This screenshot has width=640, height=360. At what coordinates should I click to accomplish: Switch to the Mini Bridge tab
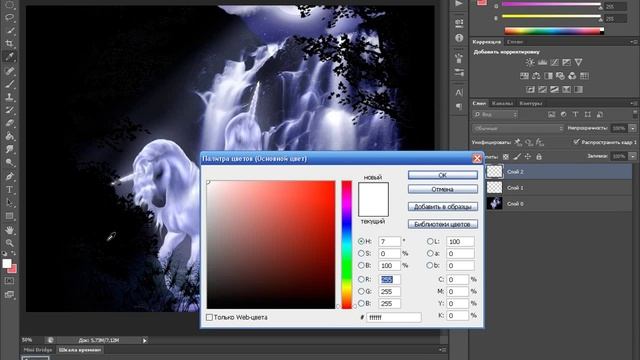coord(38,350)
